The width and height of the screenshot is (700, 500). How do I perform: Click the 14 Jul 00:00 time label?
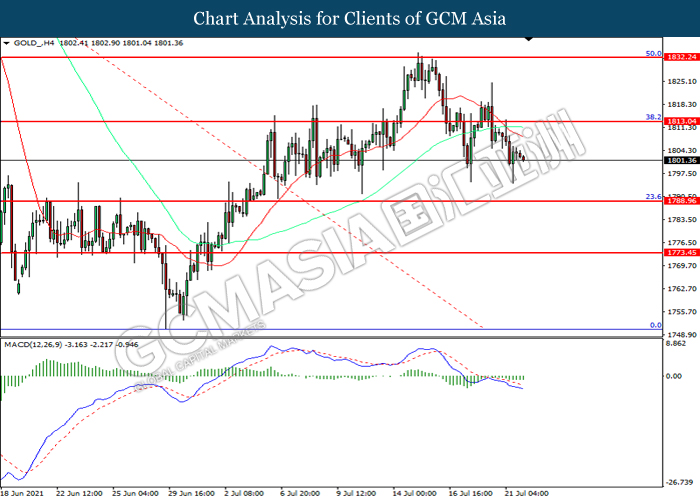[414, 493]
